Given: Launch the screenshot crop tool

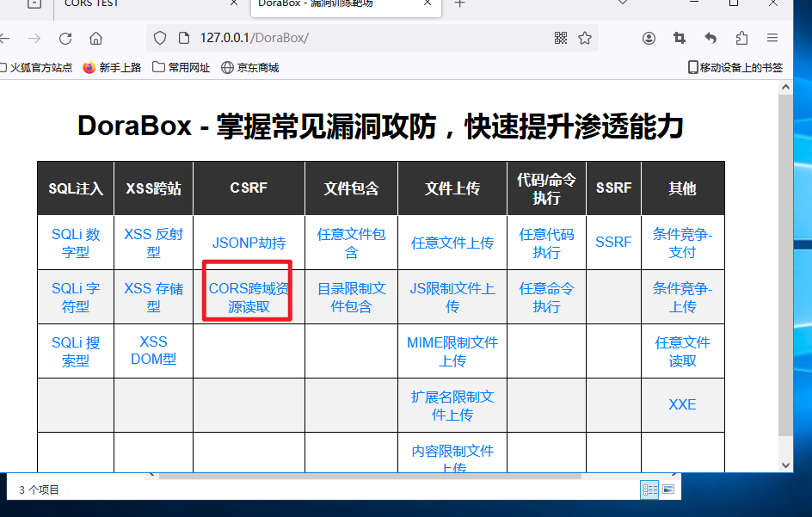Looking at the screenshot, I should (x=680, y=38).
